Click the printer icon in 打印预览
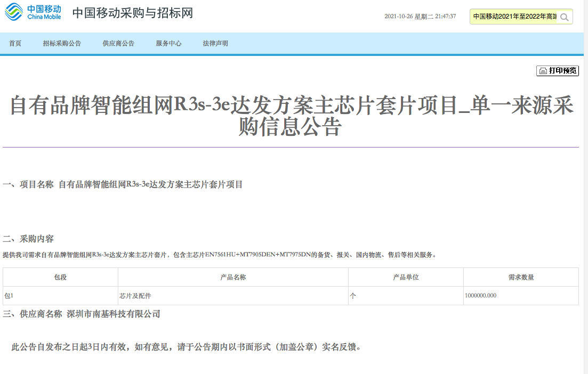This screenshot has height=374, width=588. 543,71
